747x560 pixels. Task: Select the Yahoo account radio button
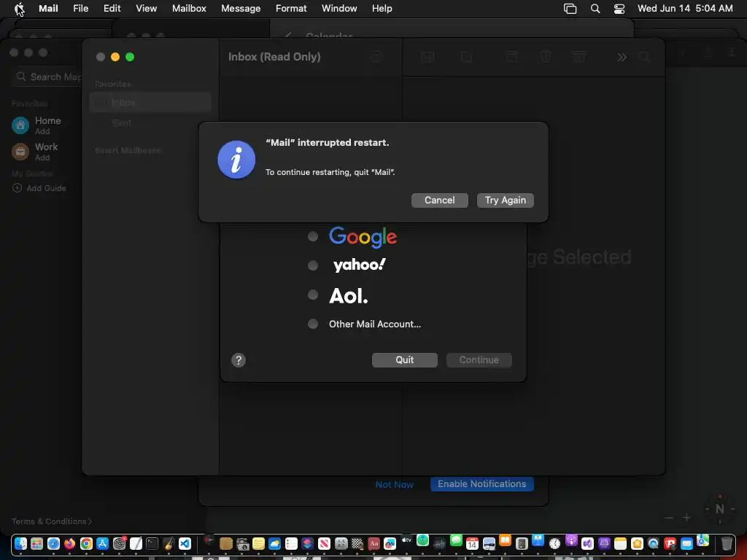tap(312, 265)
